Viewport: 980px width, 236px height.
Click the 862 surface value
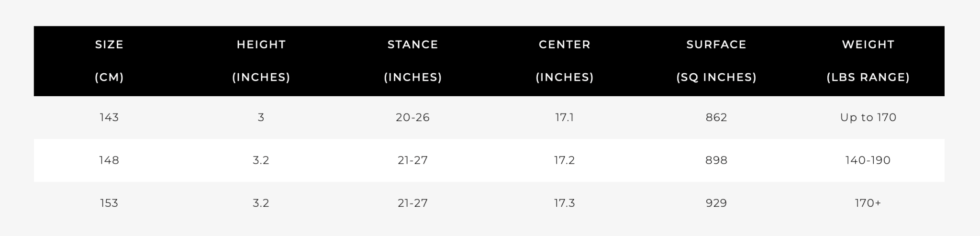(x=716, y=118)
